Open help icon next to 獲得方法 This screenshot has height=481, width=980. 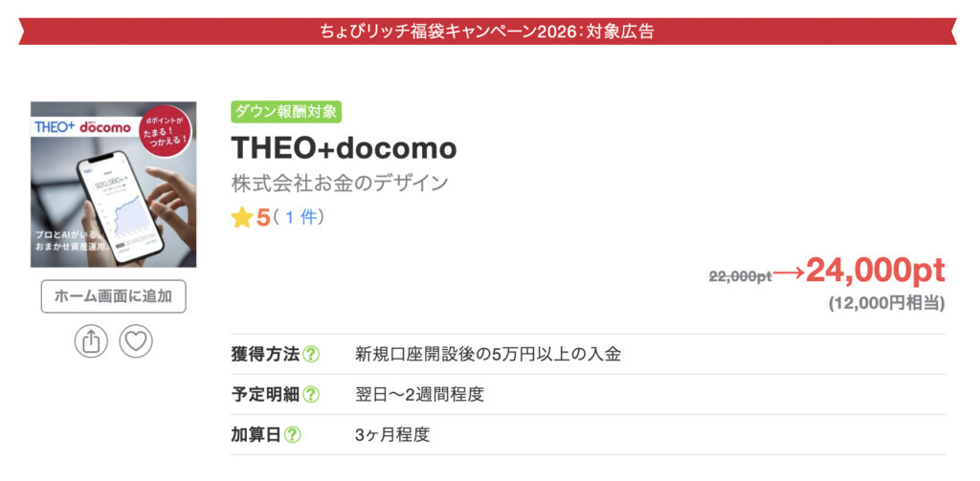point(311,354)
